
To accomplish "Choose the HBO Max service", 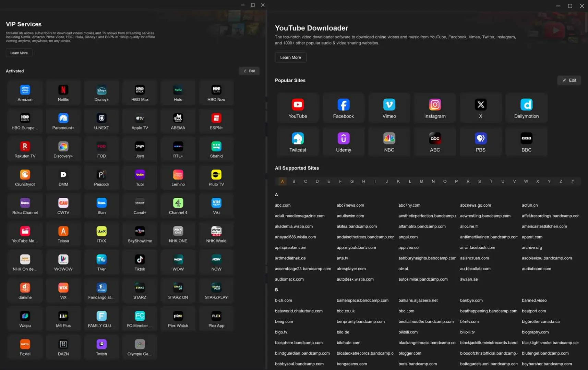I will (x=140, y=93).
